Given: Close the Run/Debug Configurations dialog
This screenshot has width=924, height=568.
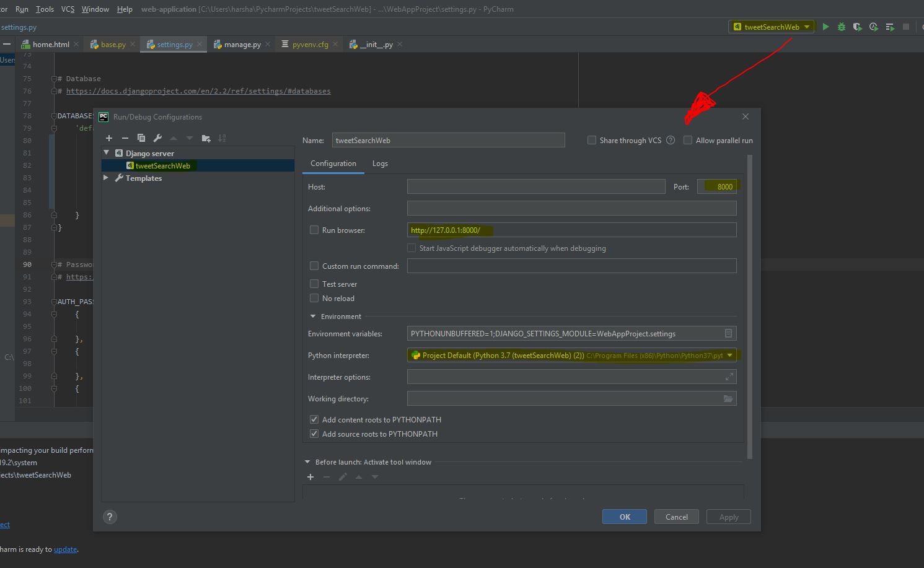Looking at the screenshot, I should pos(746,116).
